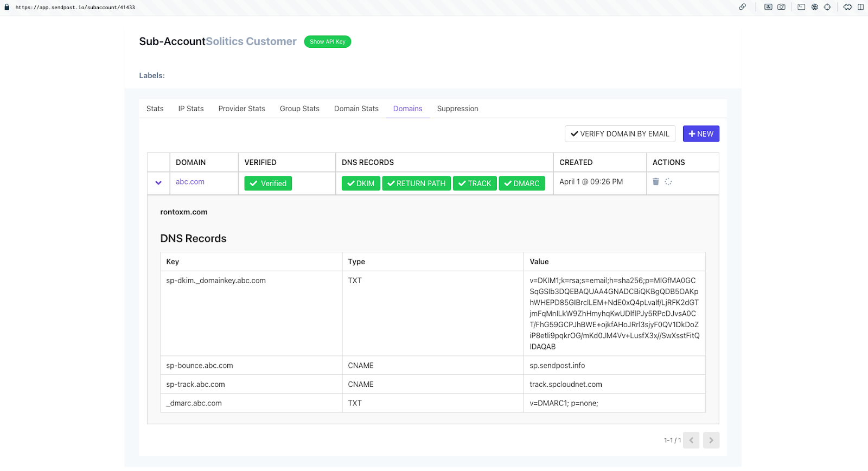868x471 pixels.
Task: Toggle the split view sidebar icon
Action: click(x=860, y=7)
